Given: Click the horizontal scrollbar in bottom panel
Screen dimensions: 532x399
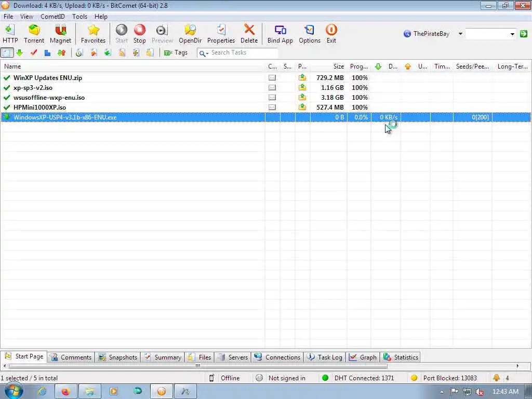Looking at the screenshot, I should point(198,366).
